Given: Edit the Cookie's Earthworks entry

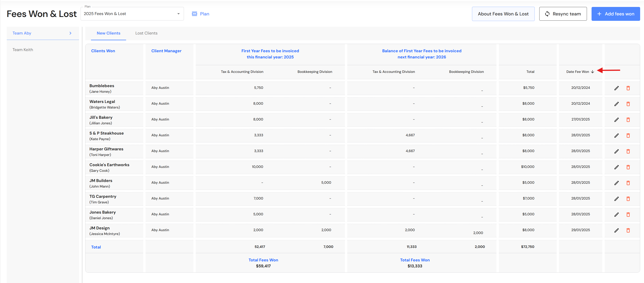Looking at the screenshot, I should [x=616, y=167].
